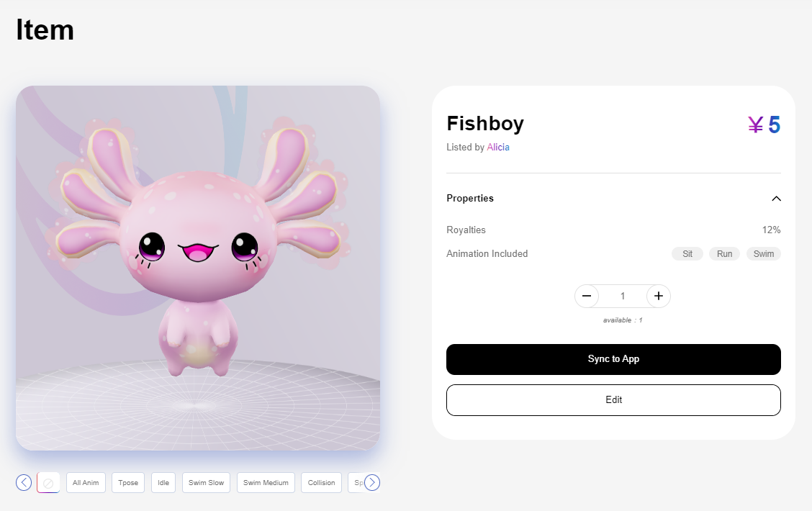Click the Run animation tag
This screenshot has width=812, height=511.
click(724, 254)
